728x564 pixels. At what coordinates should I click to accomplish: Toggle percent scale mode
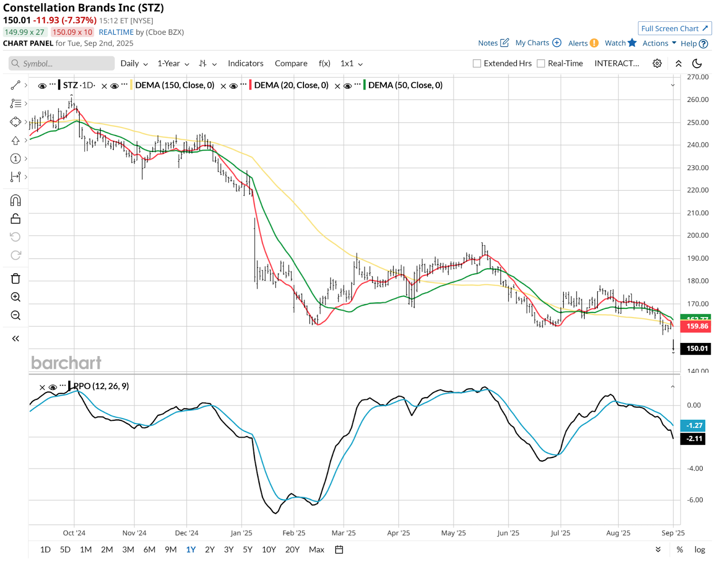click(680, 549)
